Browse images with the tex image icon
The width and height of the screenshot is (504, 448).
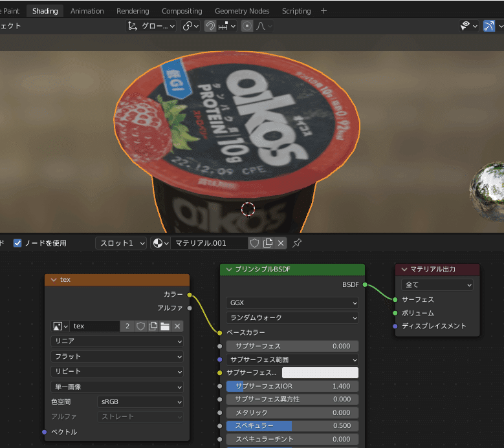pos(60,326)
